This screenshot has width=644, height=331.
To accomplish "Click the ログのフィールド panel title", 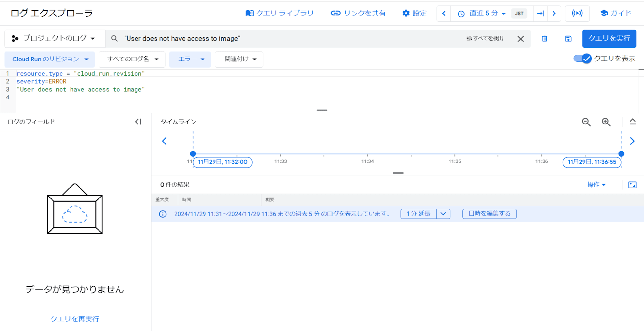I will click(x=31, y=122).
